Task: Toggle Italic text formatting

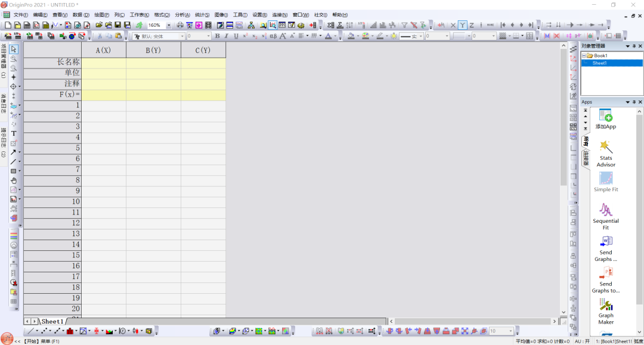Action: [227, 36]
